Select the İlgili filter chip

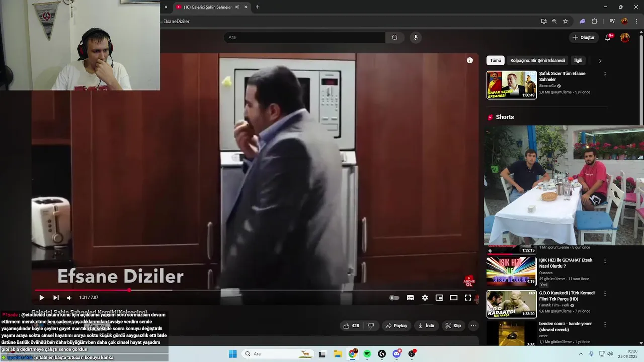[578, 60]
